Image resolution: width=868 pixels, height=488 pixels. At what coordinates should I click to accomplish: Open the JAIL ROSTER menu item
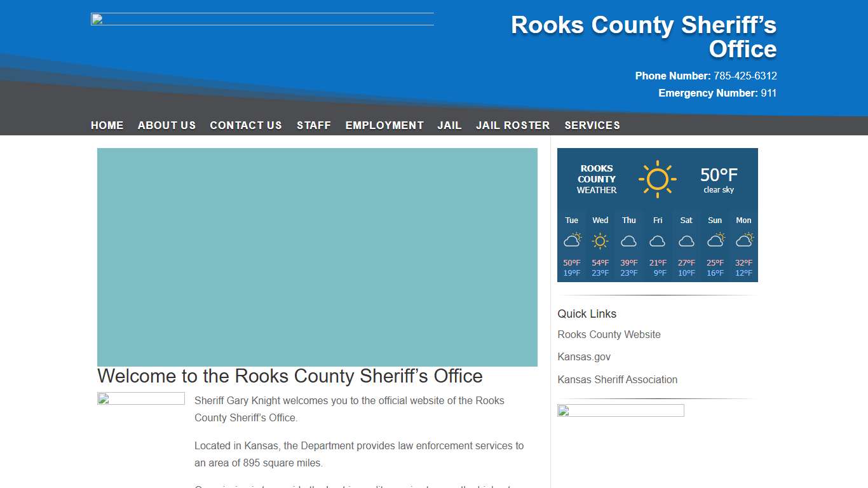[513, 125]
